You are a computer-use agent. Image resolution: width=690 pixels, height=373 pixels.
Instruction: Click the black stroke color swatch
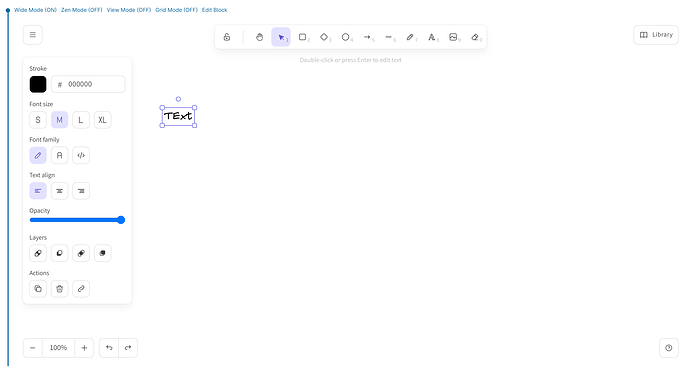coord(38,84)
